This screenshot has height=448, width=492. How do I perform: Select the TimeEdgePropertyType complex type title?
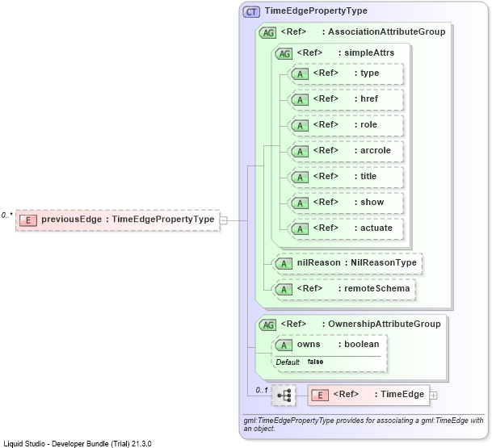point(316,10)
